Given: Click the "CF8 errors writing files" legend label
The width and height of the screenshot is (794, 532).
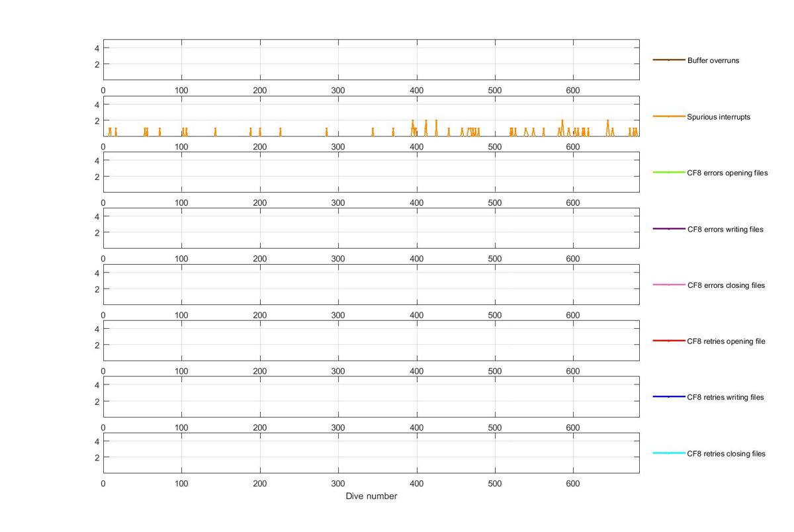Looking at the screenshot, I should tap(725, 230).
